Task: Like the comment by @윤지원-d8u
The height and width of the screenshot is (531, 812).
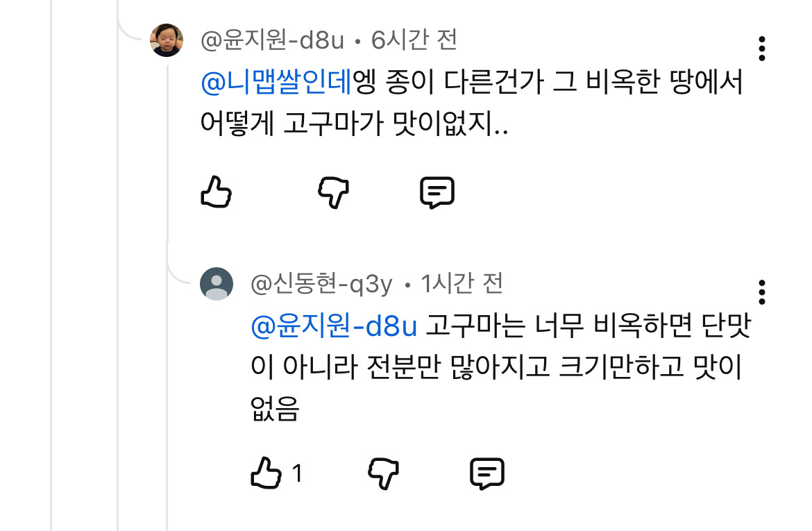Action: (x=216, y=192)
